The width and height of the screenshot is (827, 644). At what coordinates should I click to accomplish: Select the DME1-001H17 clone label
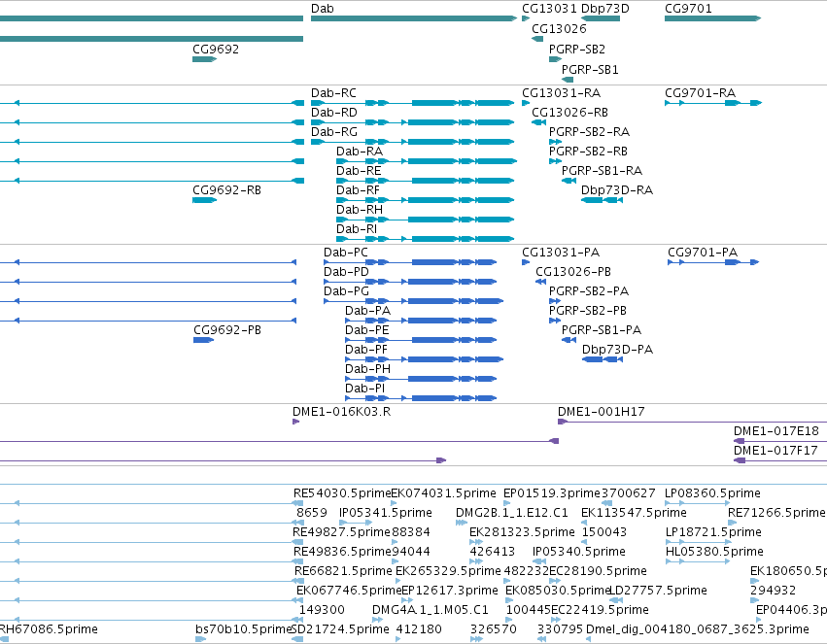602,412
